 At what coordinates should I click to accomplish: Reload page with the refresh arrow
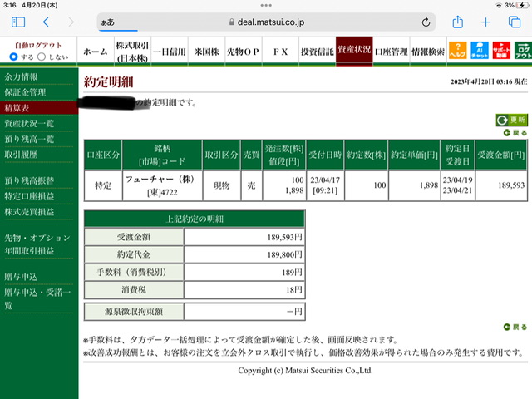pos(426,22)
